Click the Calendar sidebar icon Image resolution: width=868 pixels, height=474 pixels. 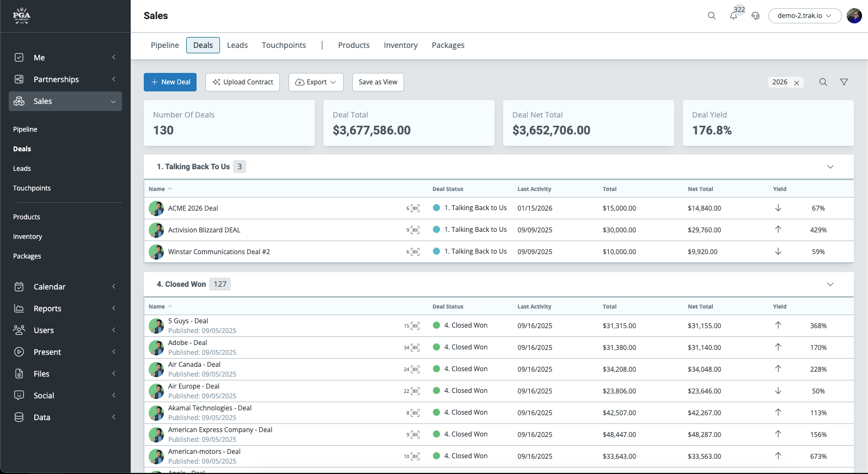pyautogui.click(x=19, y=287)
